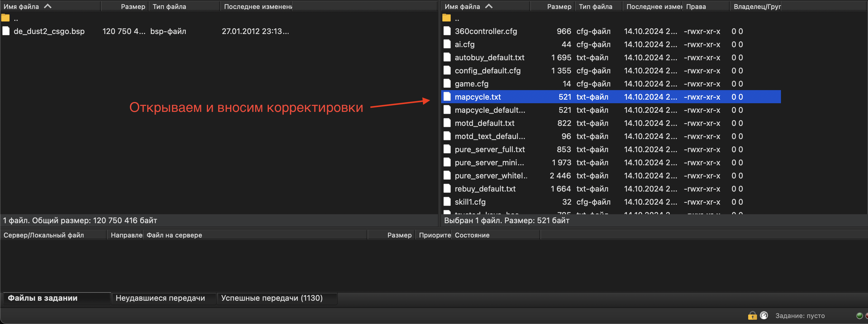Select the Файлы в задании tab
This screenshot has height=324, width=868.
click(43, 298)
